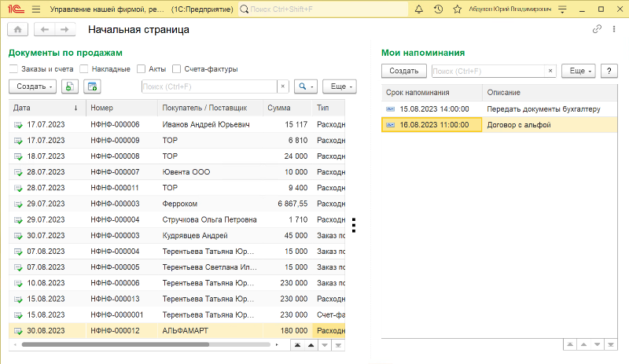The height and width of the screenshot is (364, 629).
Task: Click the notifications bell icon
Action: 419,9
